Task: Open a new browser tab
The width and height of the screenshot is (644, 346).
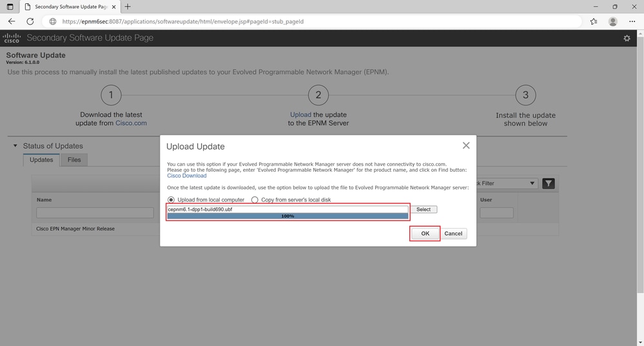Action: (x=128, y=6)
